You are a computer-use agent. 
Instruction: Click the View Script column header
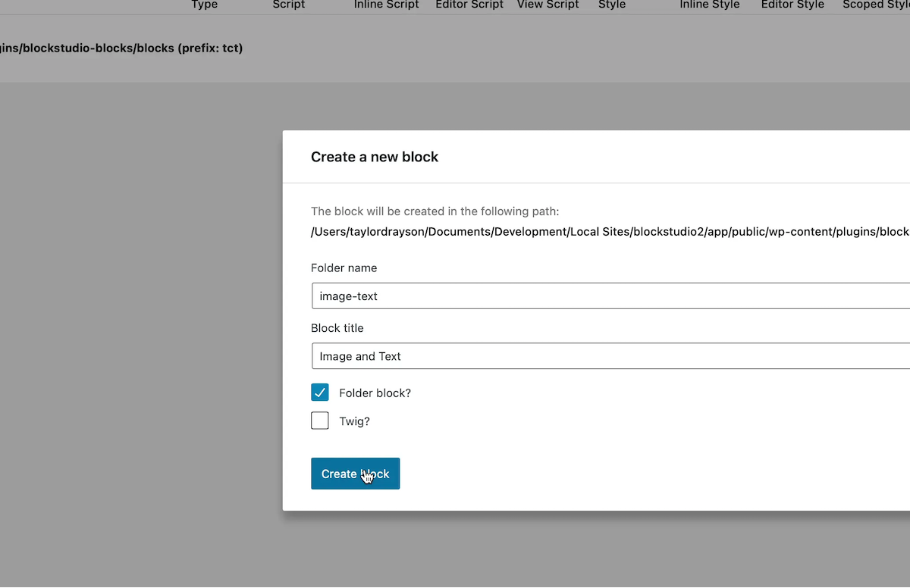click(548, 5)
